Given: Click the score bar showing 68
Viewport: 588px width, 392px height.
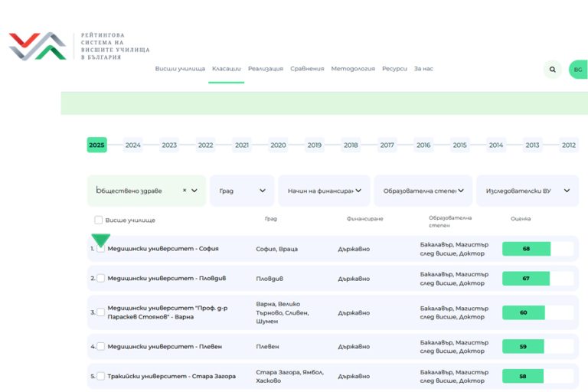Looking at the screenshot, I should click(x=526, y=249).
